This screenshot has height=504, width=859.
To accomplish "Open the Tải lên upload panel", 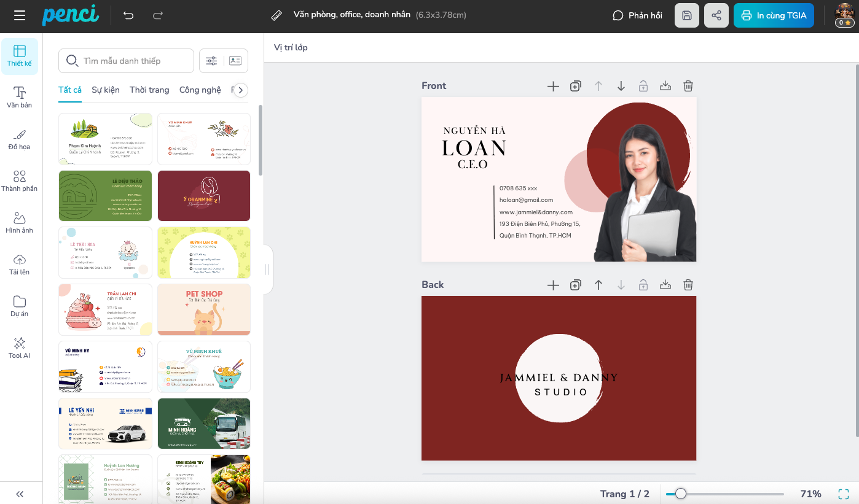I will pos(20,264).
